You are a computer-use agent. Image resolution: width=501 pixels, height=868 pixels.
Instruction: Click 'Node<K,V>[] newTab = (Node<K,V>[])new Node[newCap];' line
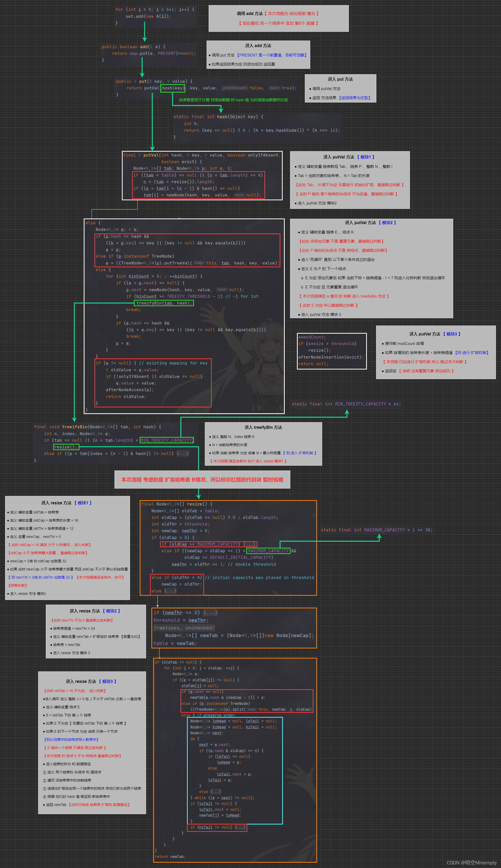point(239,636)
